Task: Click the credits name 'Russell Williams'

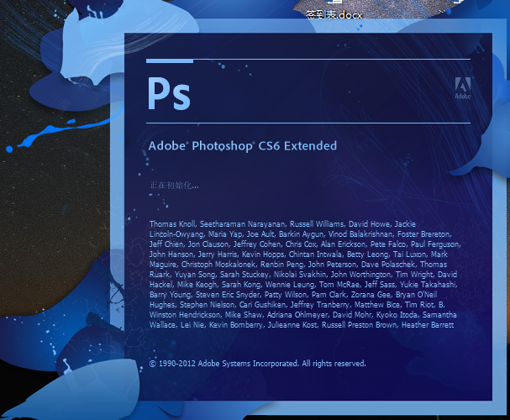Action: [x=317, y=224]
